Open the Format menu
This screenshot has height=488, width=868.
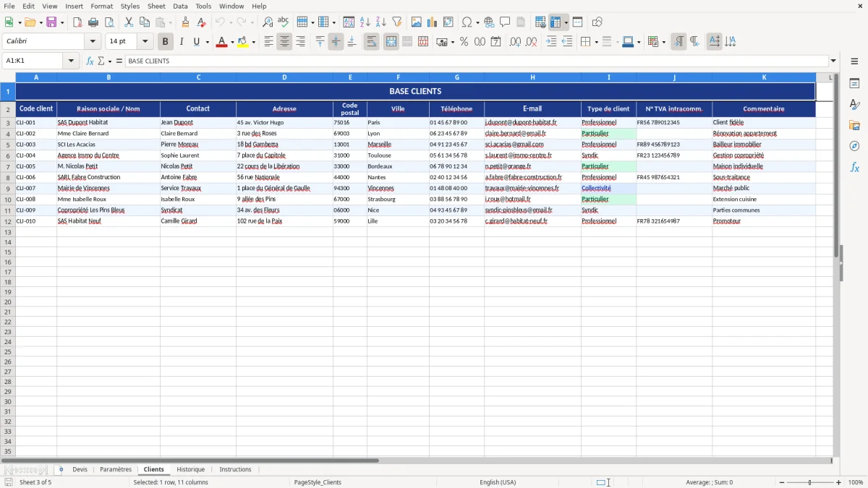click(x=102, y=6)
